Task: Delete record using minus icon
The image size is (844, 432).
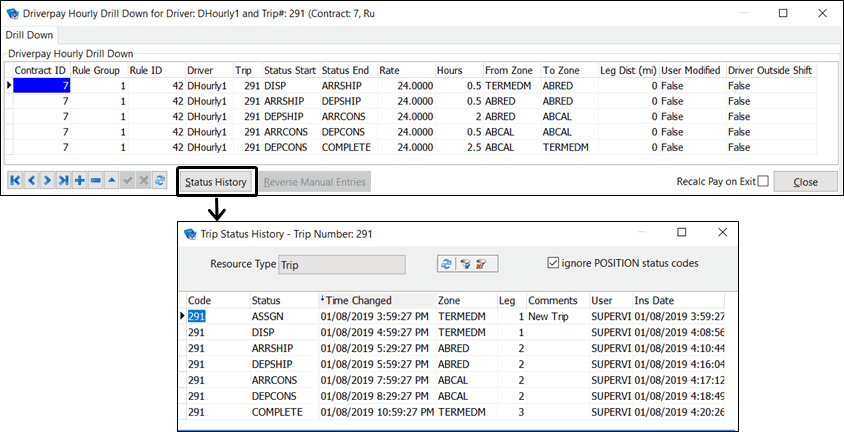Action: [x=96, y=181]
